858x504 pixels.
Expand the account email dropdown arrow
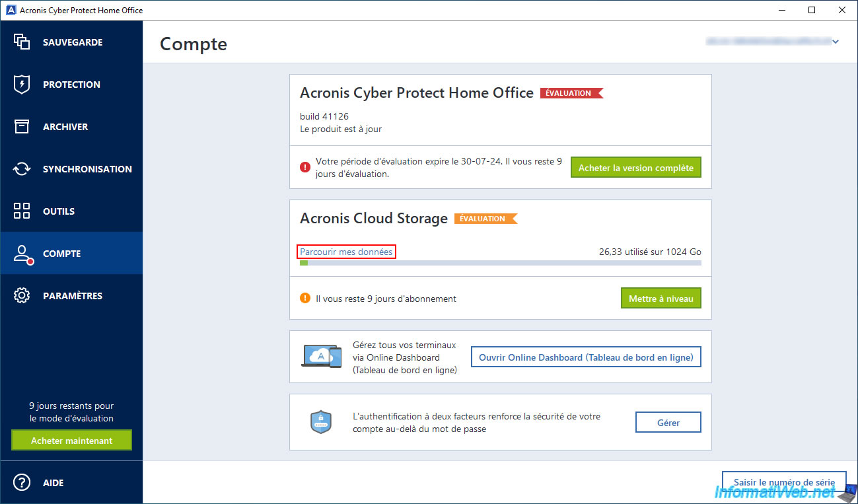[836, 42]
